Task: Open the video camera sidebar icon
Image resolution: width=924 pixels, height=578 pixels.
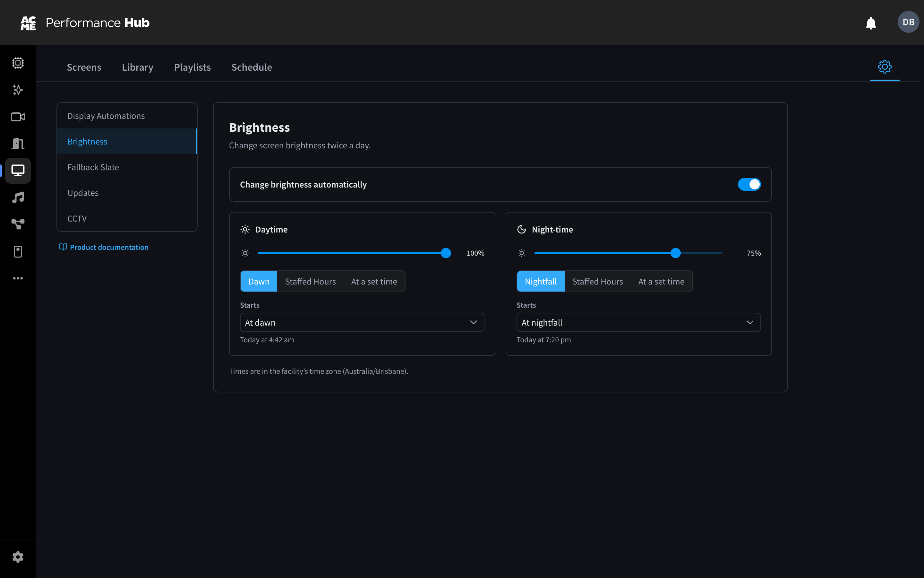Action: point(18,117)
